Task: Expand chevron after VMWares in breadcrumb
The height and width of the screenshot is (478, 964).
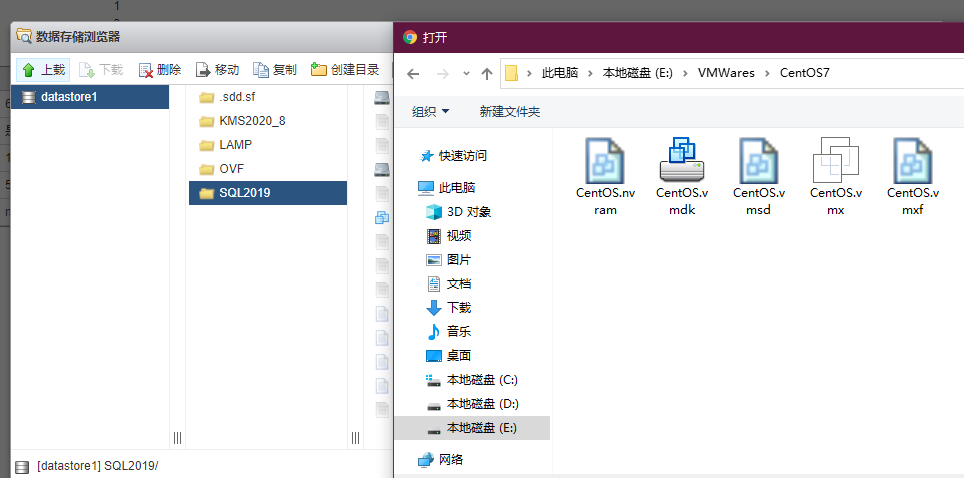Action: [767, 73]
